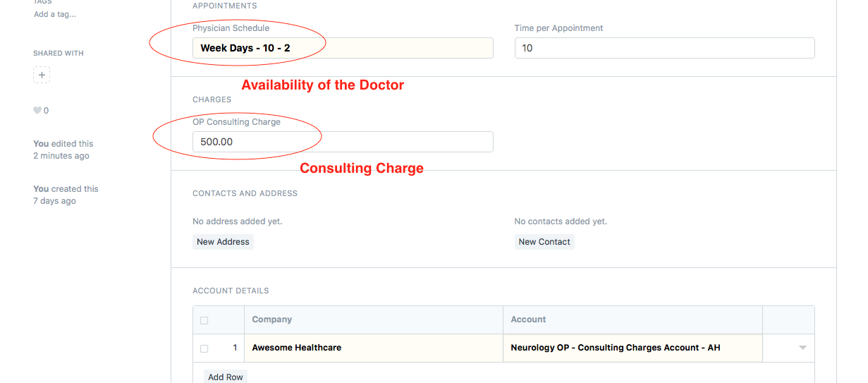Click the Time per Appointment field
This screenshot has height=383, width=868.
click(x=664, y=48)
